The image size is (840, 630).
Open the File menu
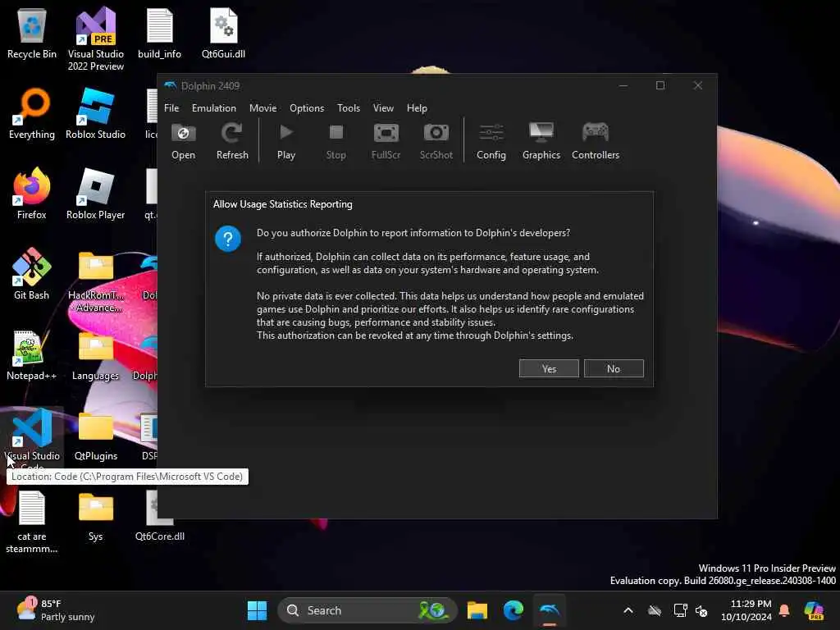click(171, 108)
